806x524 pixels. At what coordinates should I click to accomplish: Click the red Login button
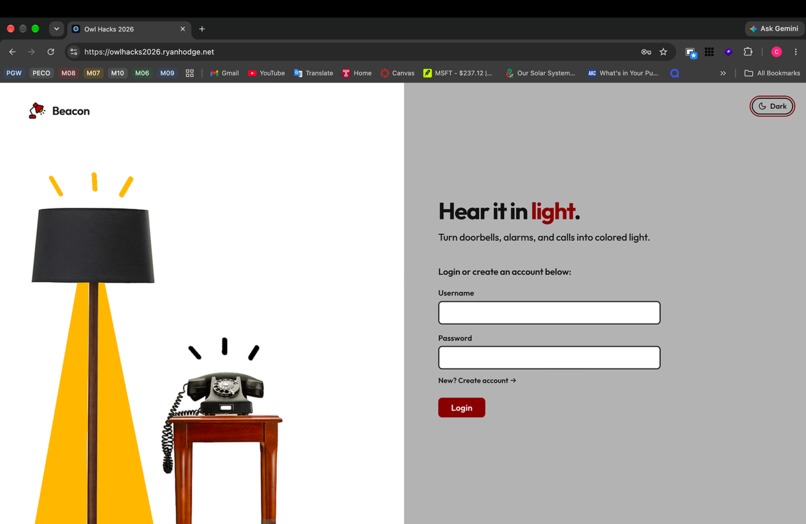[x=462, y=408]
